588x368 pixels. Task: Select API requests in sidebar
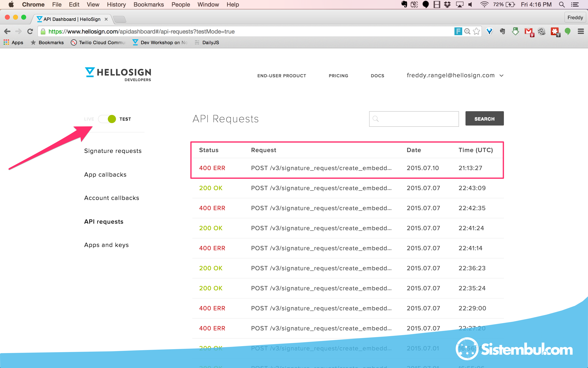click(x=104, y=221)
